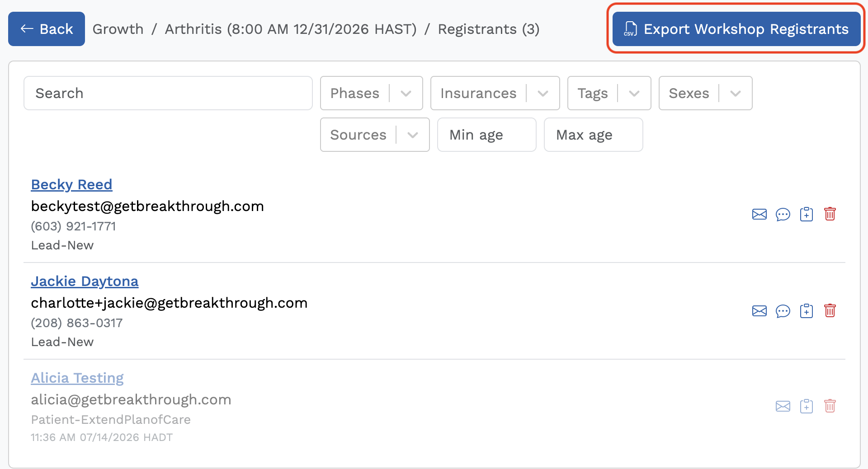This screenshot has width=868, height=469.
Task: Expand the Phases filter dropdown
Action: click(372, 93)
